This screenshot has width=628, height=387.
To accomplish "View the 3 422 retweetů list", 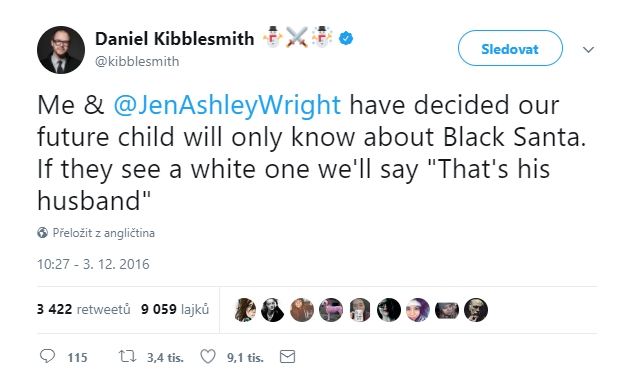I will point(84,309).
